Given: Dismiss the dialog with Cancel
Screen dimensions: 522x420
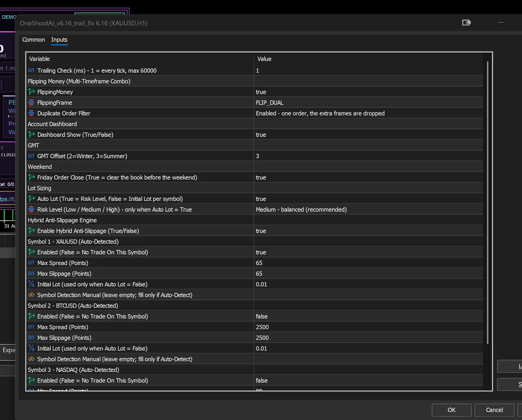Looking at the screenshot, I should pos(494,410).
